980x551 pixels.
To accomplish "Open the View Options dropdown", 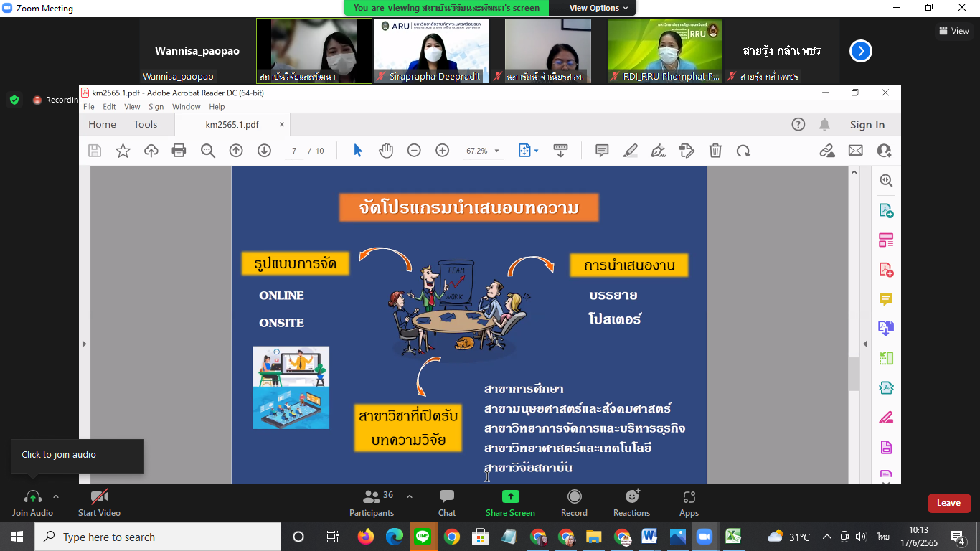I will point(598,8).
